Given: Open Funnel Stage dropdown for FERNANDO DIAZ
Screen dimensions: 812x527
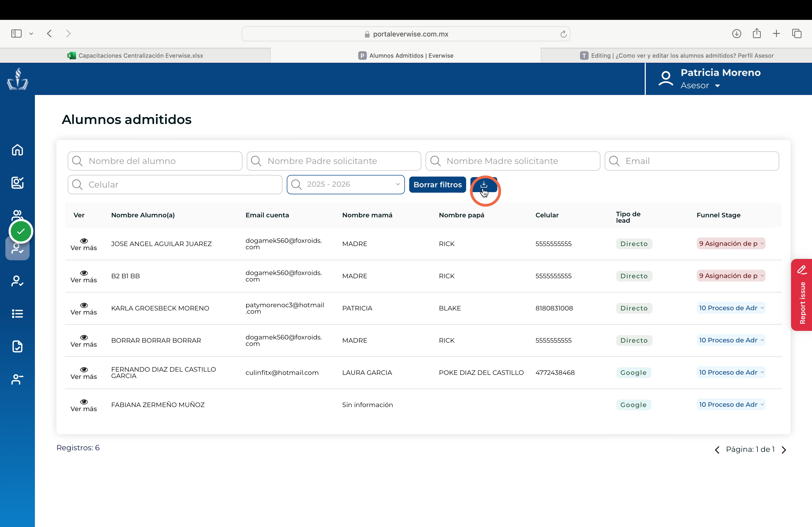Looking at the screenshot, I should [x=731, y=372].
